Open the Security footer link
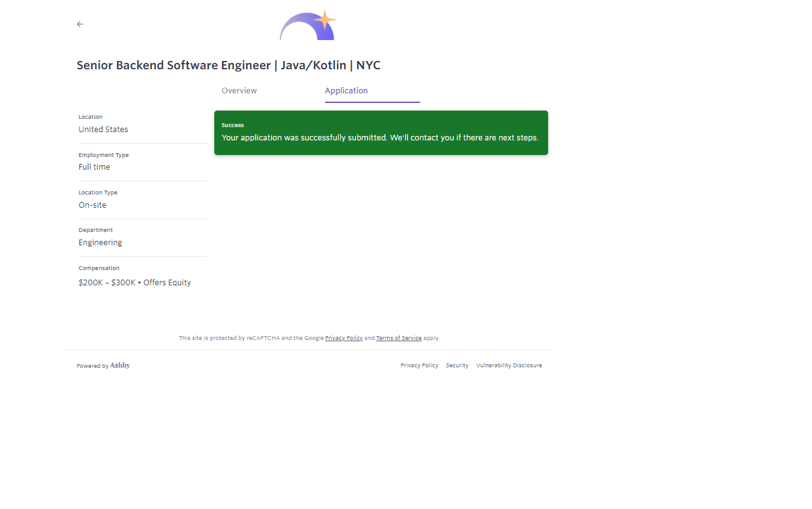 457,365
